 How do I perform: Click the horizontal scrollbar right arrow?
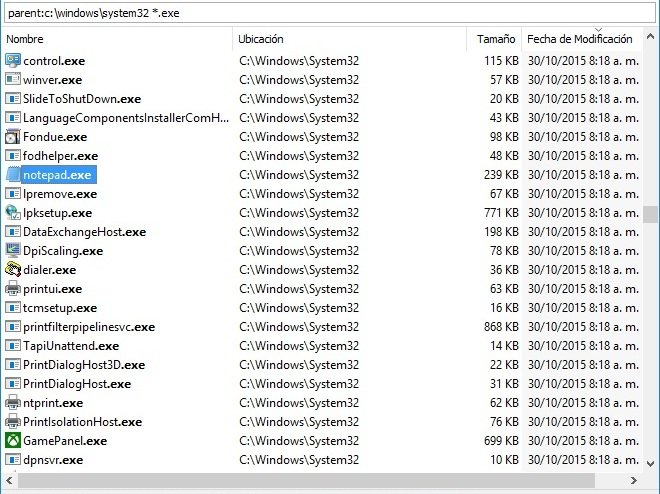tap(633, 480)
